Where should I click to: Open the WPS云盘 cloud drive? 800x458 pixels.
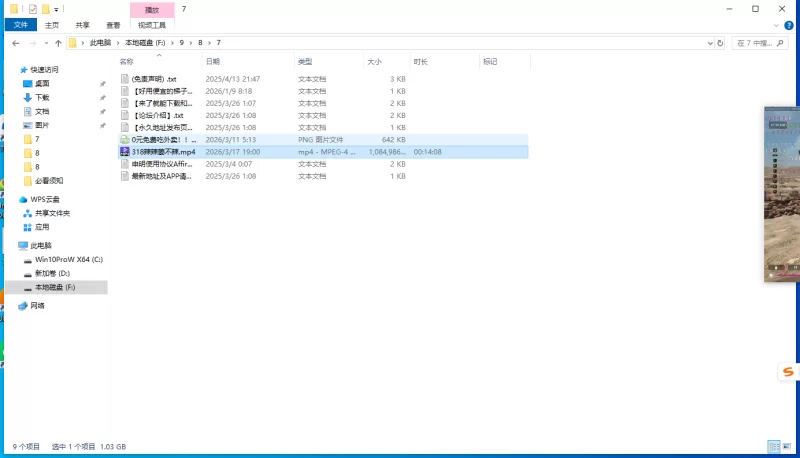coord(45,199)
